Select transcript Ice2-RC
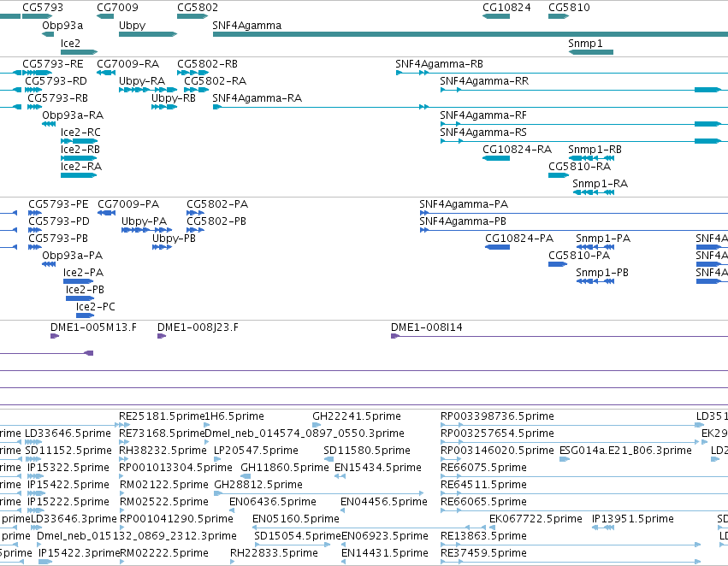 80,133
